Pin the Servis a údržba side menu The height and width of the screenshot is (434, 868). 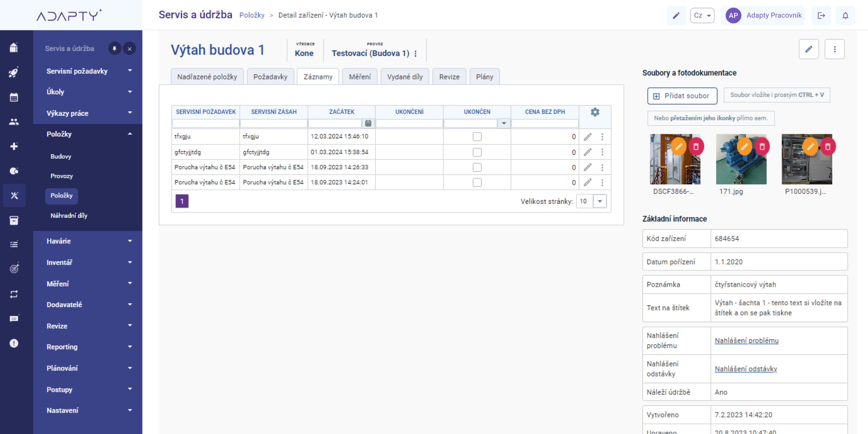[114, 48]
